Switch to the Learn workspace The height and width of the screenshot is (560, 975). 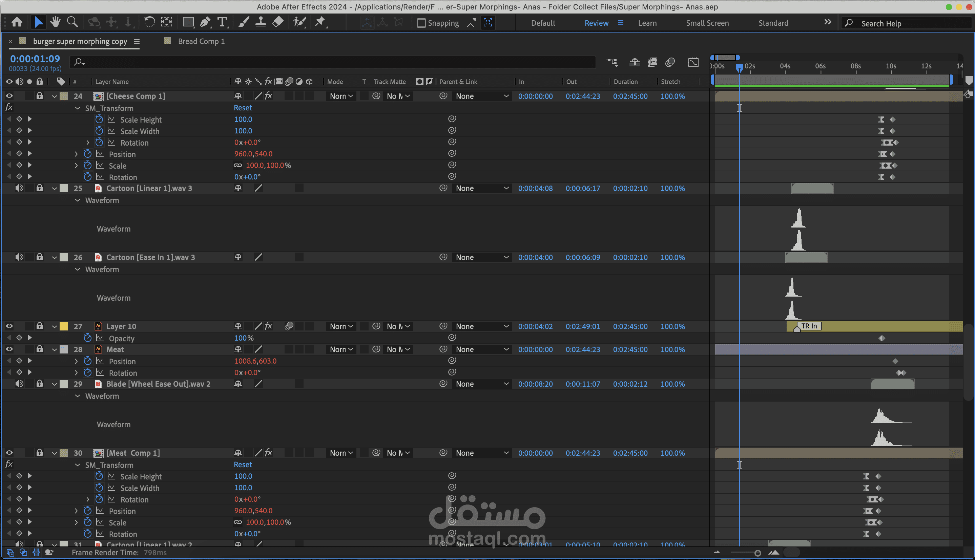(x=647, y=23)
